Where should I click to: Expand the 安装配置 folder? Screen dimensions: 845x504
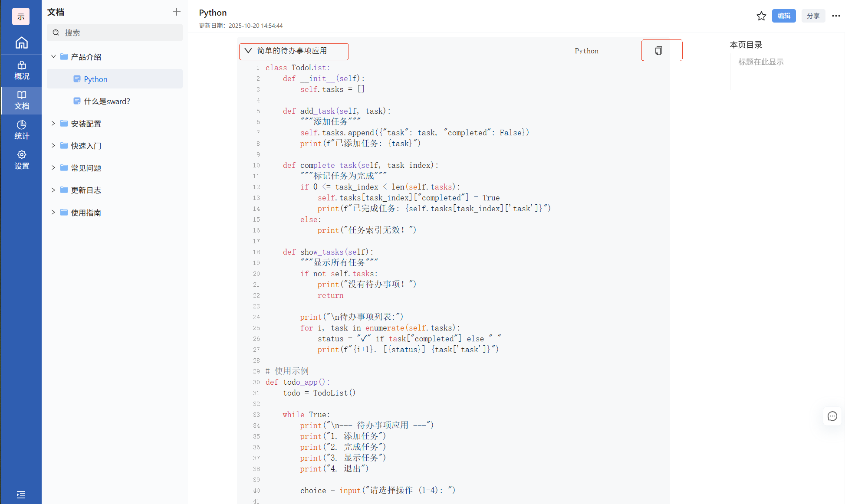pos(53,124)
